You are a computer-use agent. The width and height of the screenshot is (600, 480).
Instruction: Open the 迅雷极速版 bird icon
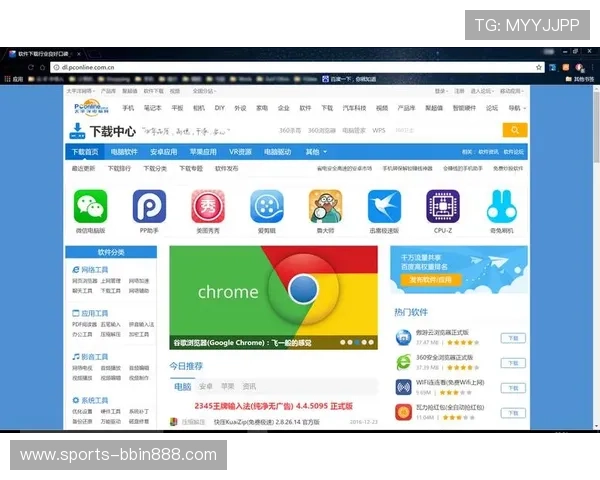(384, 206)
